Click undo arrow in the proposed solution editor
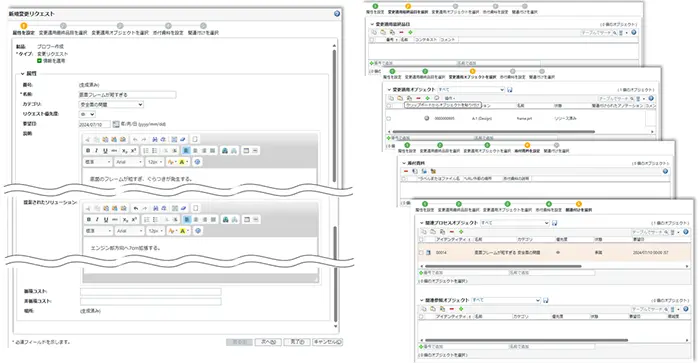Image resolution: width=700 pixels, height=363 pixels. coord(136,208)
